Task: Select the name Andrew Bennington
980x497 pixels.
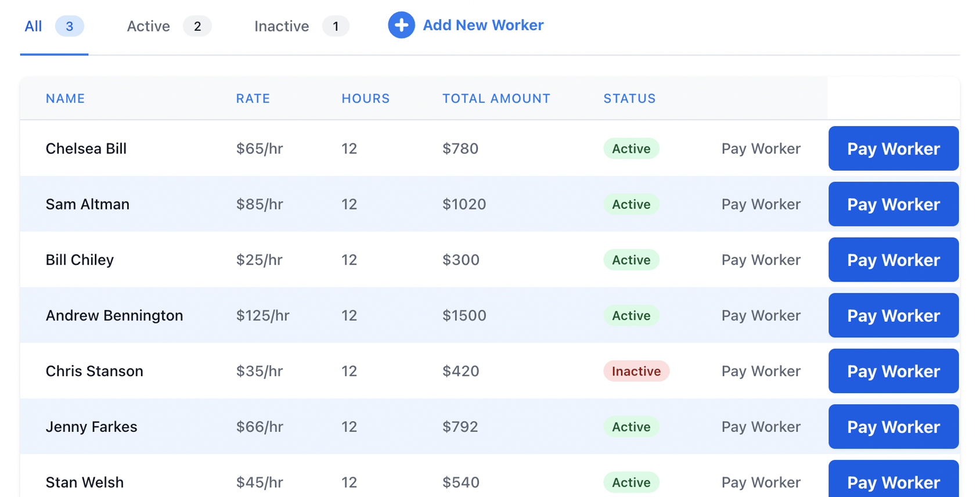Action: tap(114, 315)
